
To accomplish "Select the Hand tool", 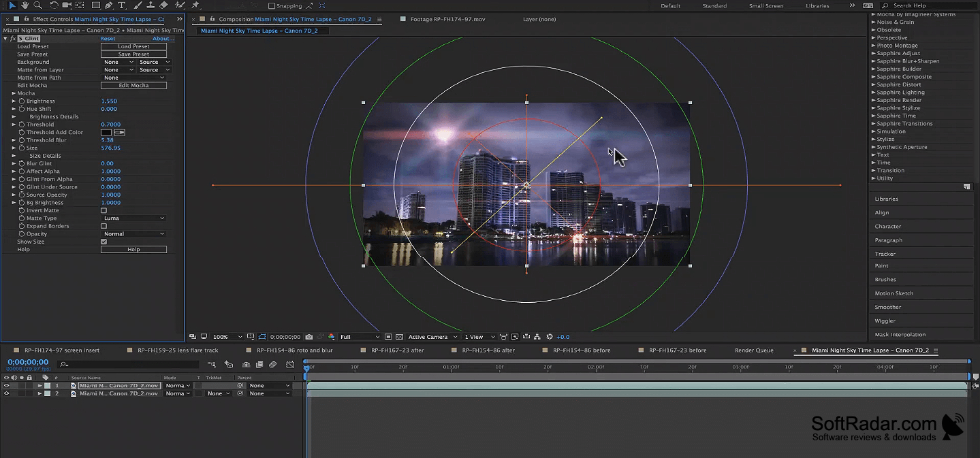I will pos(25,5).
